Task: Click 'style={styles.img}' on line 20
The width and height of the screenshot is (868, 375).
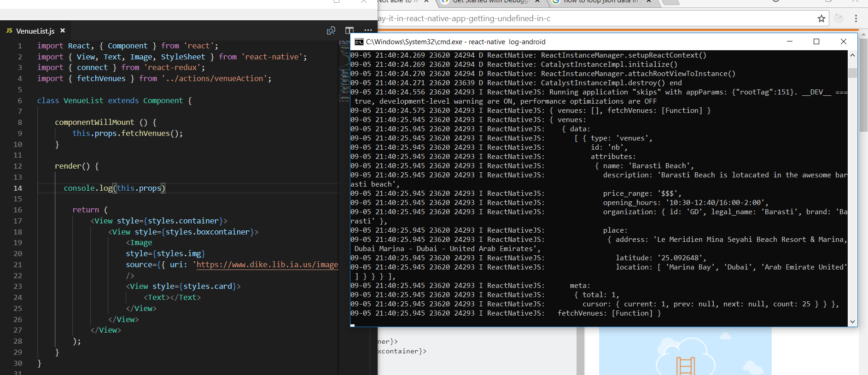Action: pyautogui.click(x=165, y=253)
